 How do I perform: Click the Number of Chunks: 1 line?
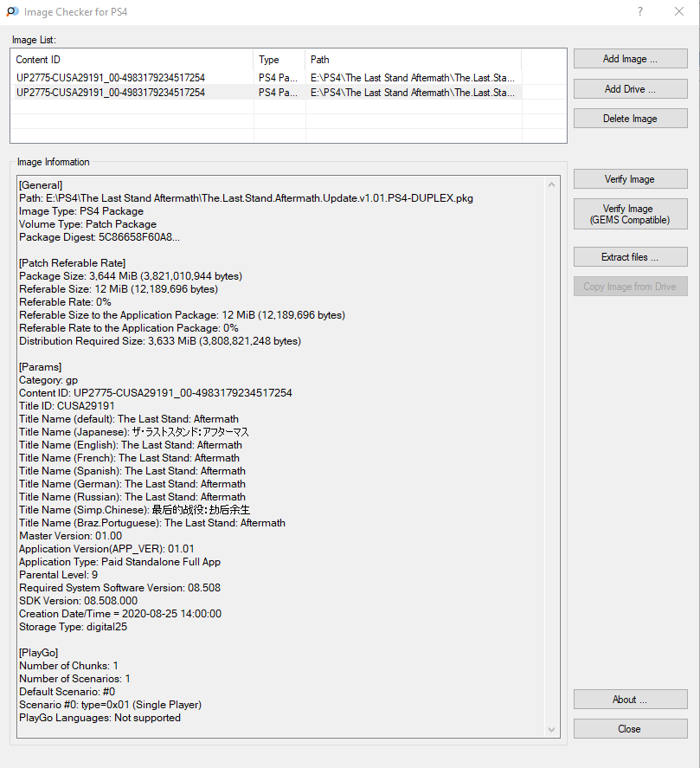coord(68,666)
